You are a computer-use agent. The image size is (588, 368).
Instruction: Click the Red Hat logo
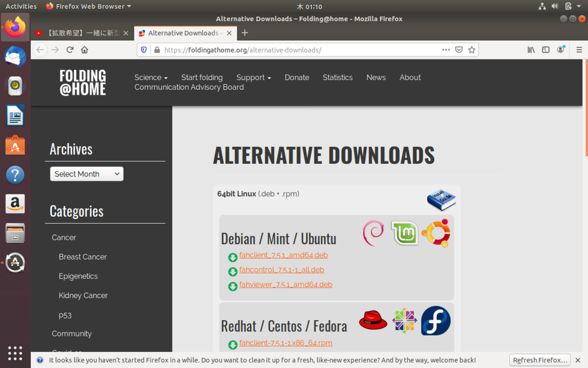373,320
